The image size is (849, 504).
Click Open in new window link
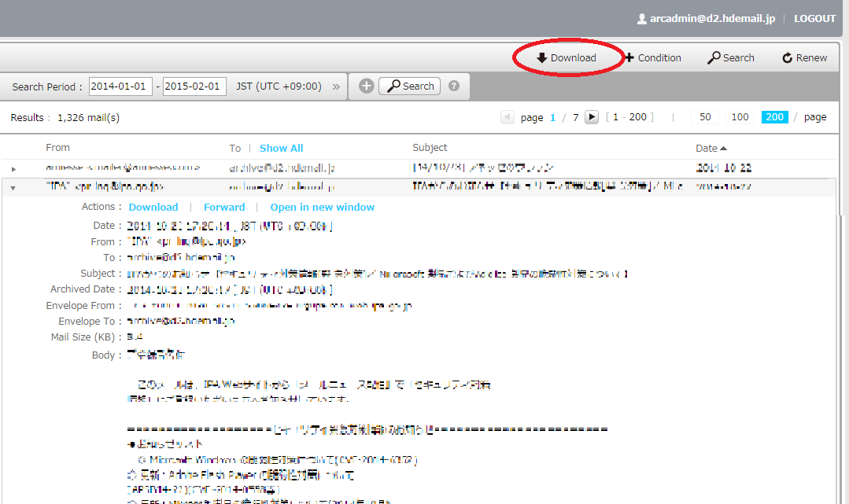(322, 208)
